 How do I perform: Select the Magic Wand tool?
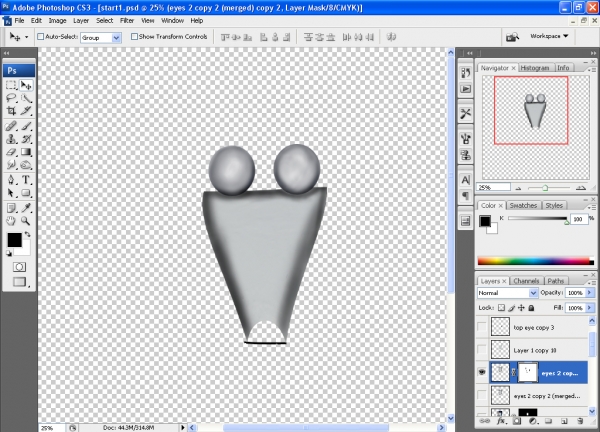tap(26, 98)
